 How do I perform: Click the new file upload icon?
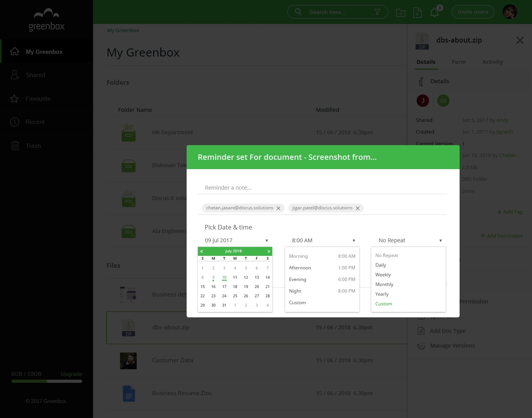(417, 12)
